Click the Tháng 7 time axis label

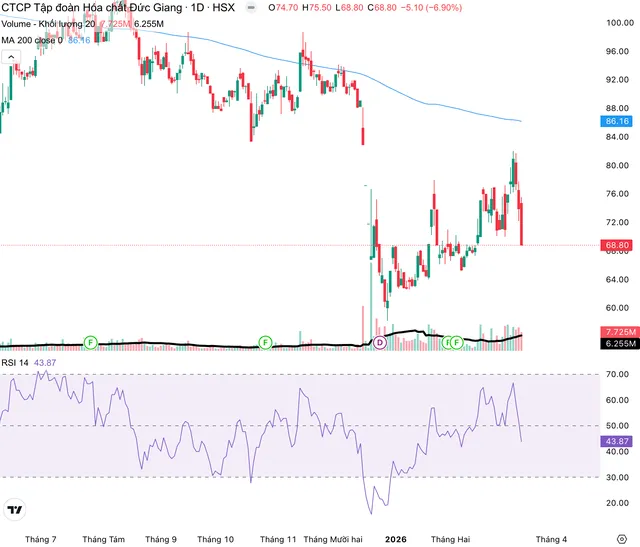point(41,539)
